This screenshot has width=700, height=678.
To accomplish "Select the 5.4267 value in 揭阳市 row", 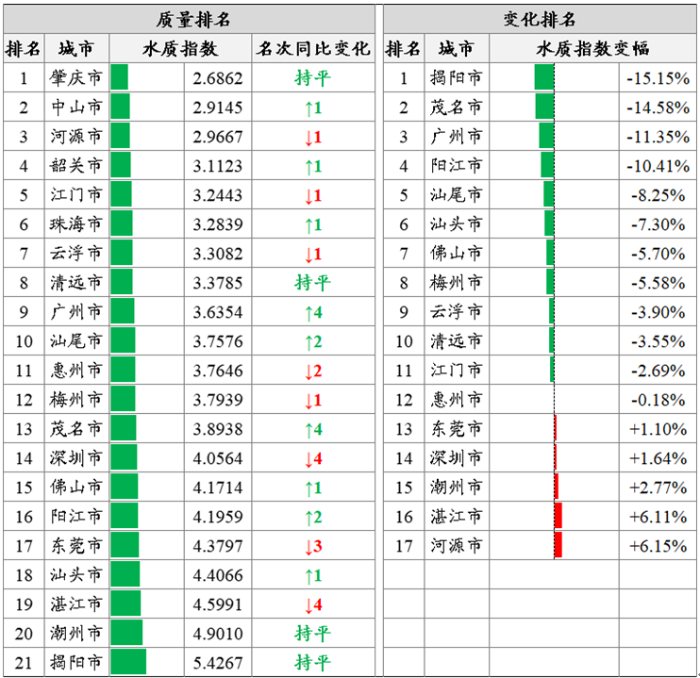I will 217,662.
